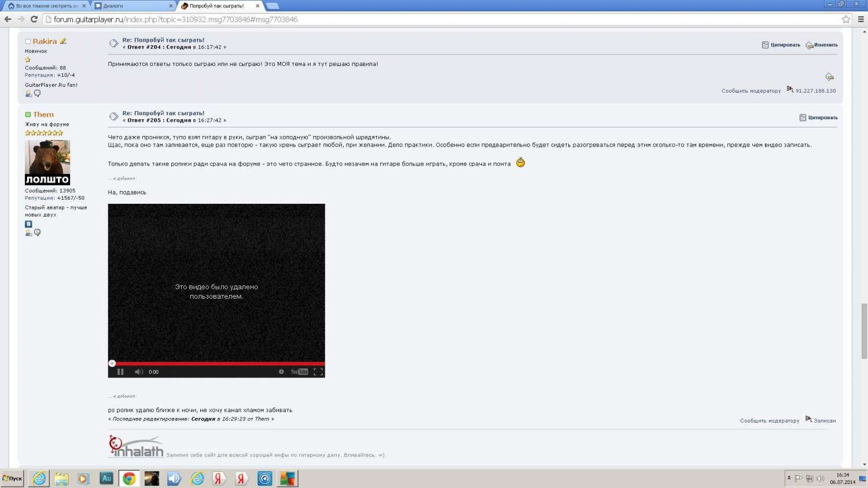Click the YouTube logo in player
This screenshot has width=868, height=488.
[x=299, y=372]
